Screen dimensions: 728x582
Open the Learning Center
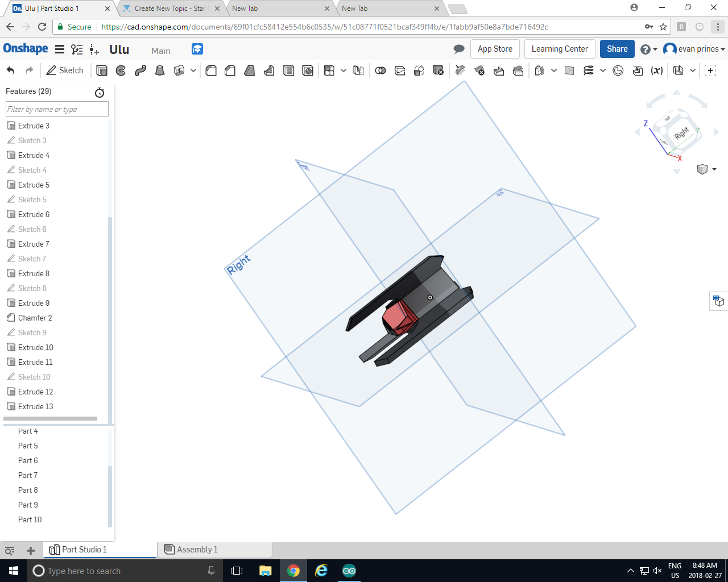[x=560, y=49]
